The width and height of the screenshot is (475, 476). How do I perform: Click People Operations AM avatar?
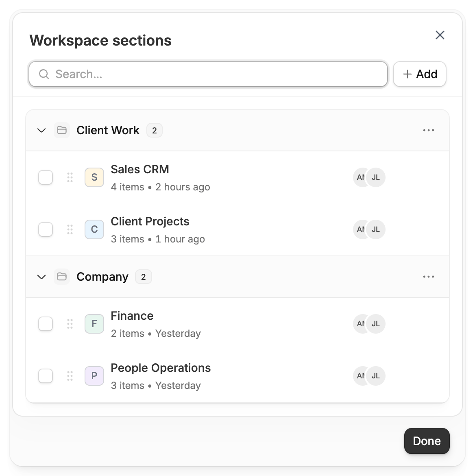point(360,376)
